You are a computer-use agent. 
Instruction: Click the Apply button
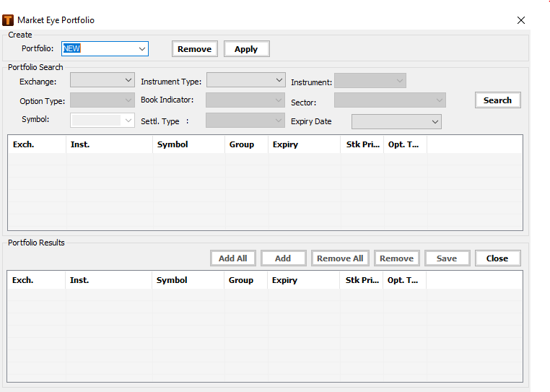pos(247,49)
